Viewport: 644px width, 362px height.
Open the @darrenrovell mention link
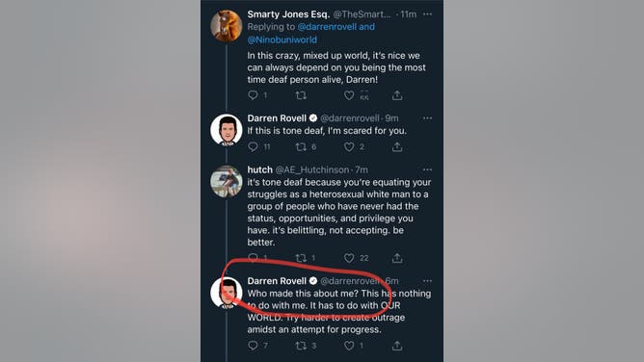[x=327, y=27]
